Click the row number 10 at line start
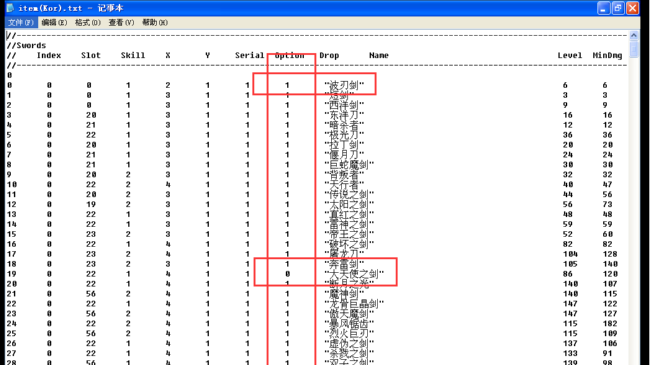The image size is (650, 365). point(12,184)
